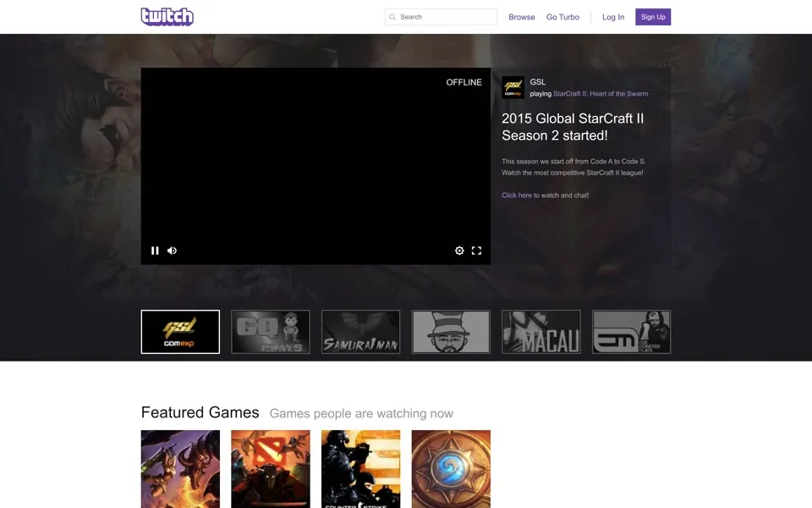Screen dimensions: 812x508
Task: Open the League of Legends game cover
Action: [x=180, y=469]
